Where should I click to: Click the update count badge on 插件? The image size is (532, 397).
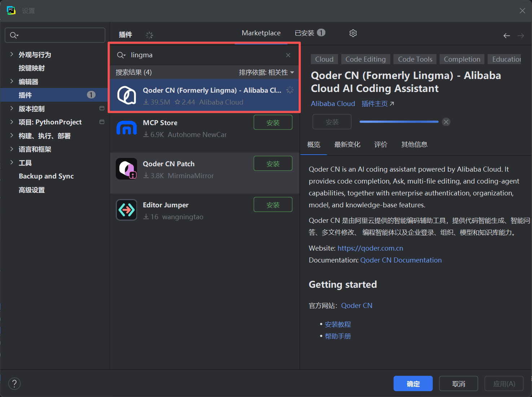pos(91,95)
